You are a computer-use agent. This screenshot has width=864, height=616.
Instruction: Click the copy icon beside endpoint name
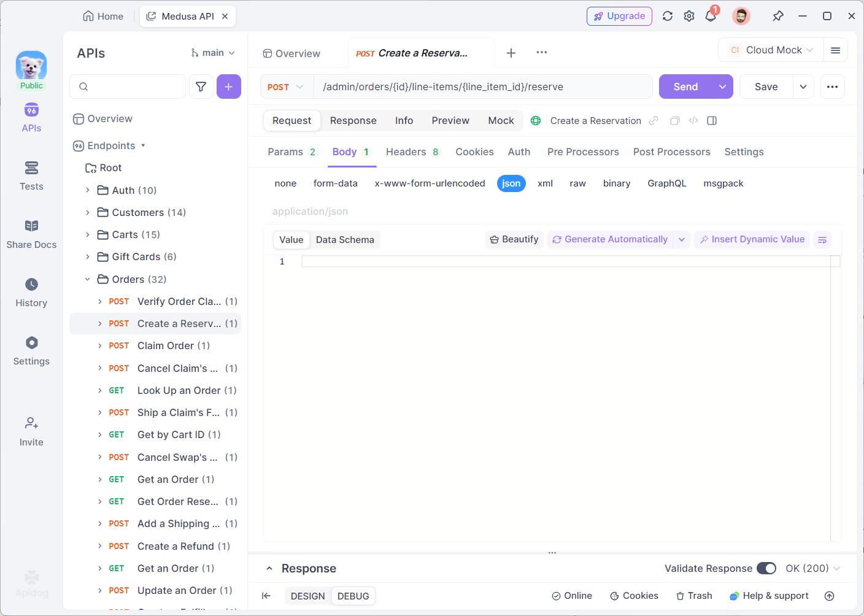[x=674, y=121]
